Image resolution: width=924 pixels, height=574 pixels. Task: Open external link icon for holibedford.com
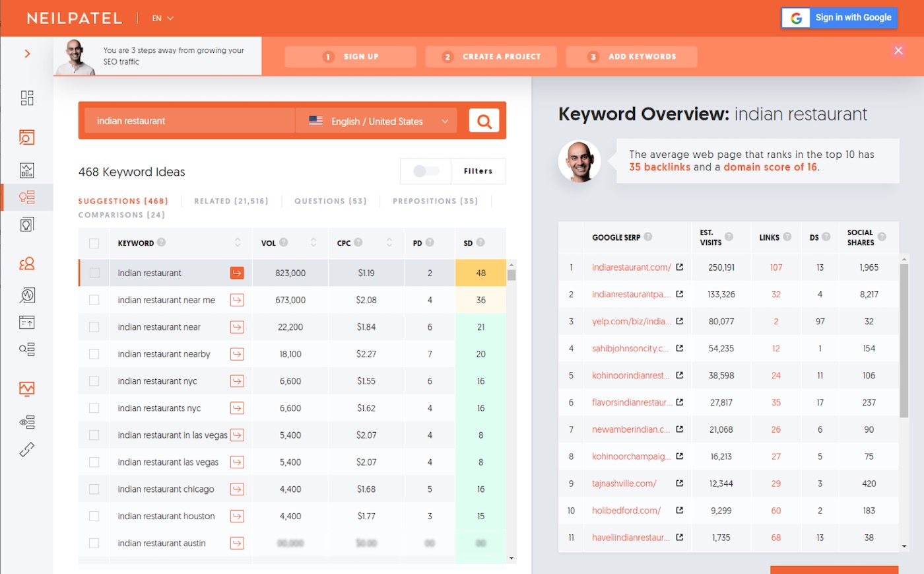coord(680,511)
